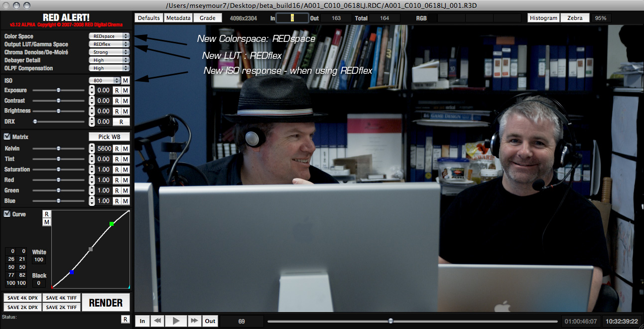The height and width of the screenshot is (329, 644).
Task: Reset the Green channel with its R button
Action: pos(117,190)
